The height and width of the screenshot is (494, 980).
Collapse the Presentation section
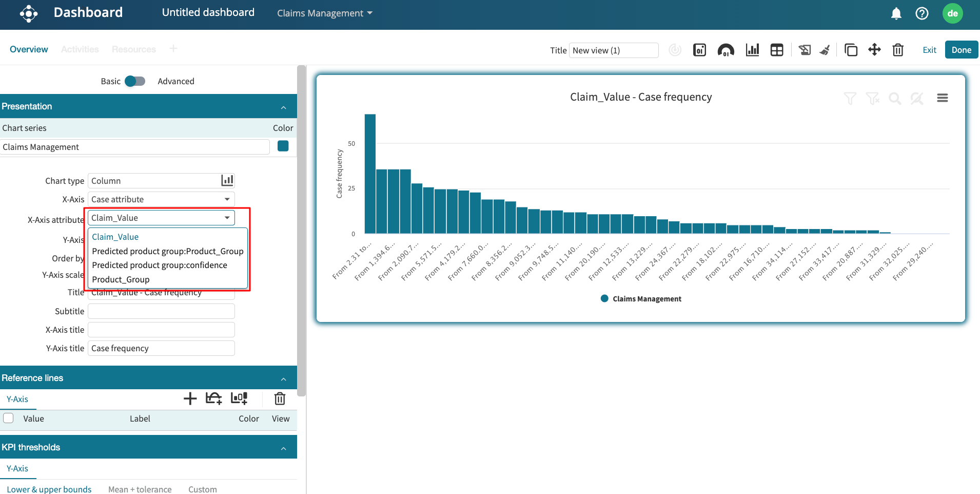[283, 107]
